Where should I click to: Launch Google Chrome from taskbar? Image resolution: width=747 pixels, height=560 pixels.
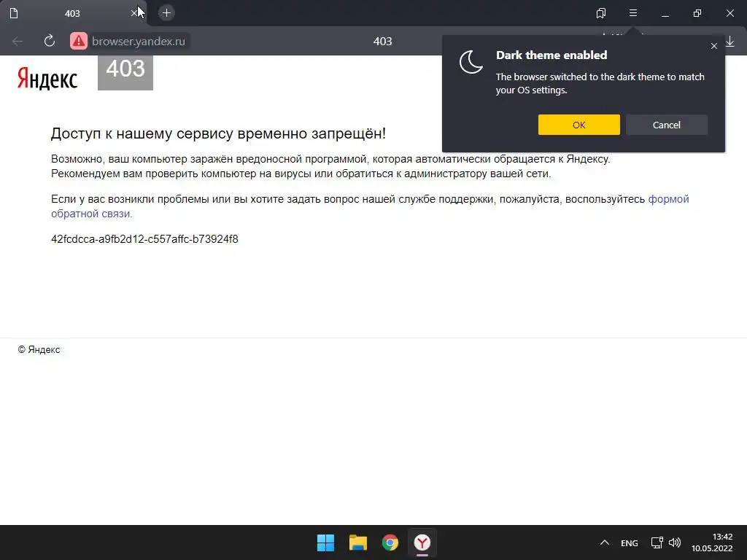click(x=390, y=542)
